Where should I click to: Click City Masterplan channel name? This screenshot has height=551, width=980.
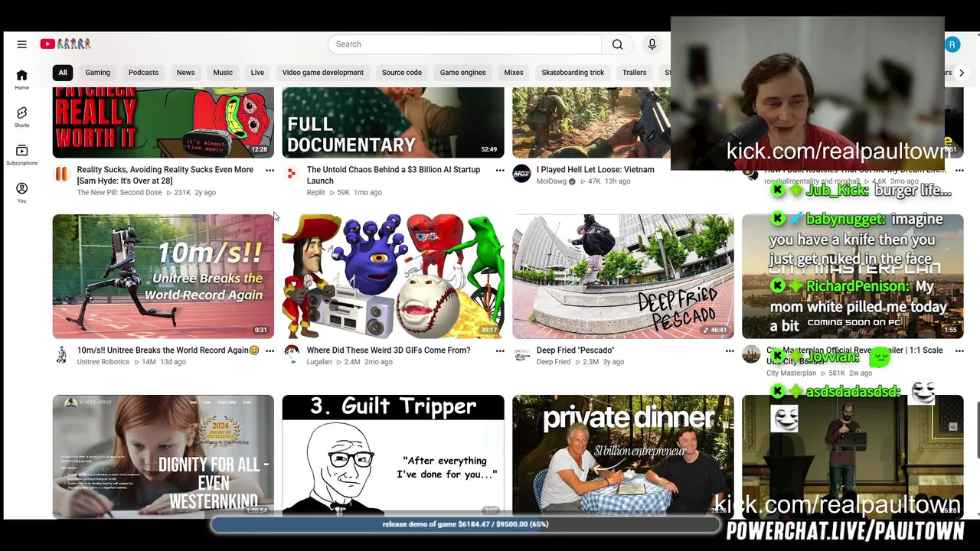pyautogui.click(x=791, y=373)
